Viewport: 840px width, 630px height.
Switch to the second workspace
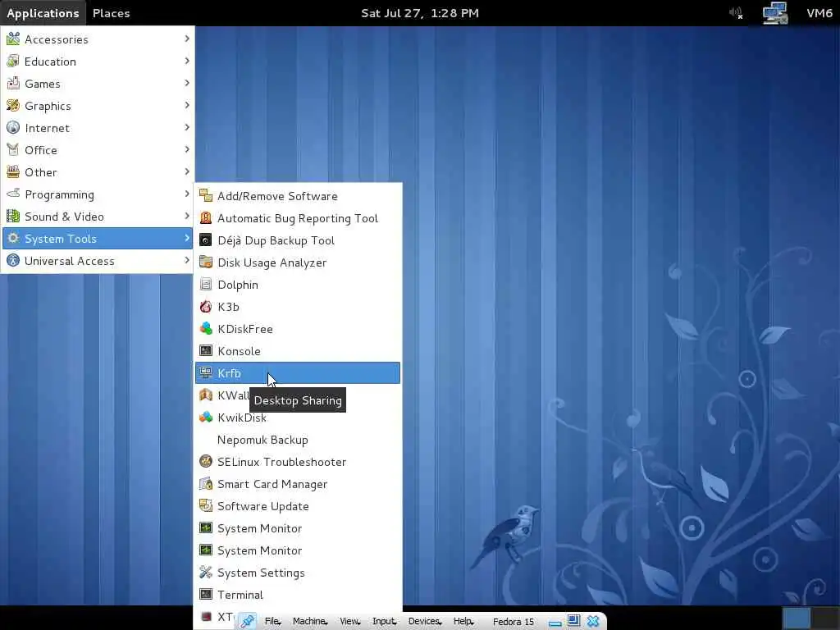coord(825,619)
